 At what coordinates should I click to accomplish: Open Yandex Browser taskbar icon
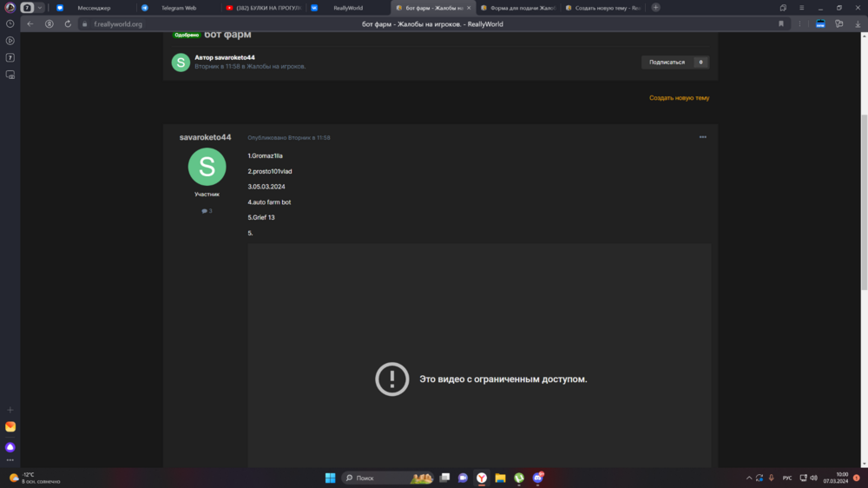pos(482,478)
